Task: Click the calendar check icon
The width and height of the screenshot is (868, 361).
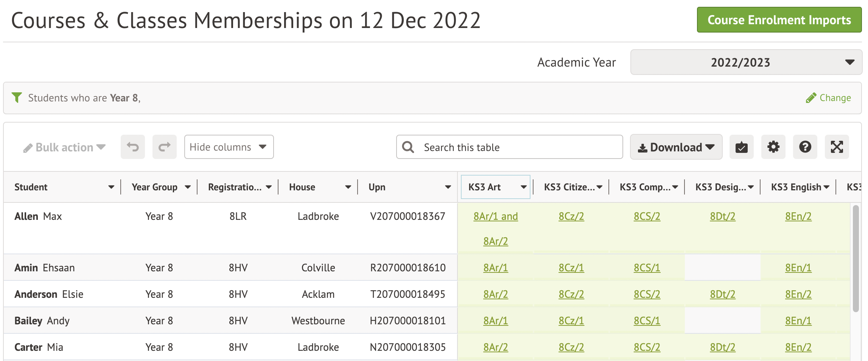Action: (741, 147)
